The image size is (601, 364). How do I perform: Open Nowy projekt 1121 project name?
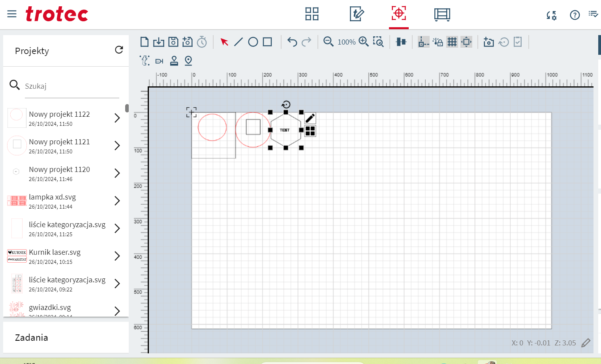(x=59, y=142)
